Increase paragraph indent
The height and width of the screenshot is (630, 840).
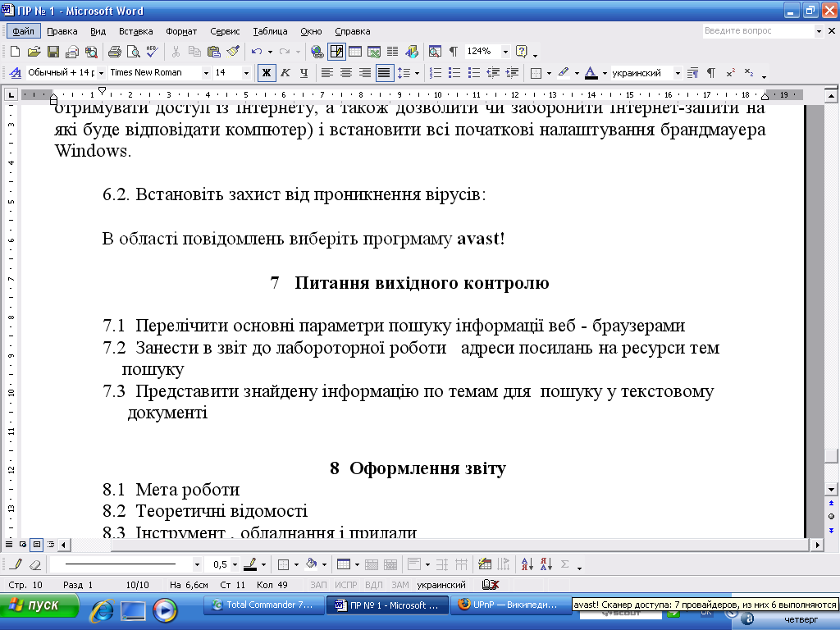pos(512,72)
